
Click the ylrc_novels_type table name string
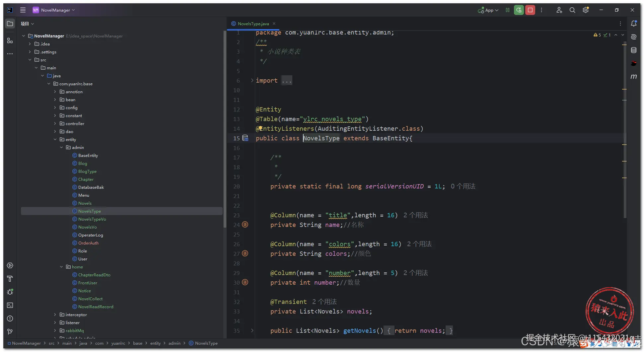332,119
